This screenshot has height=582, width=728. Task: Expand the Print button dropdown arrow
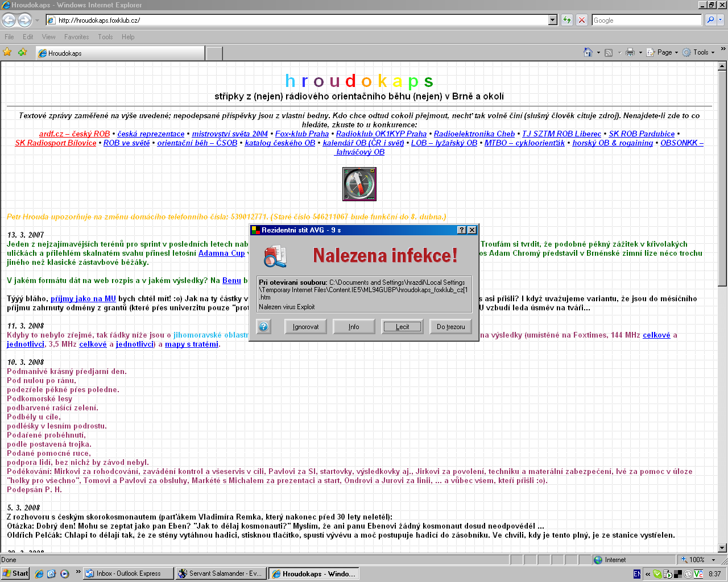click(x=640, y=52)
